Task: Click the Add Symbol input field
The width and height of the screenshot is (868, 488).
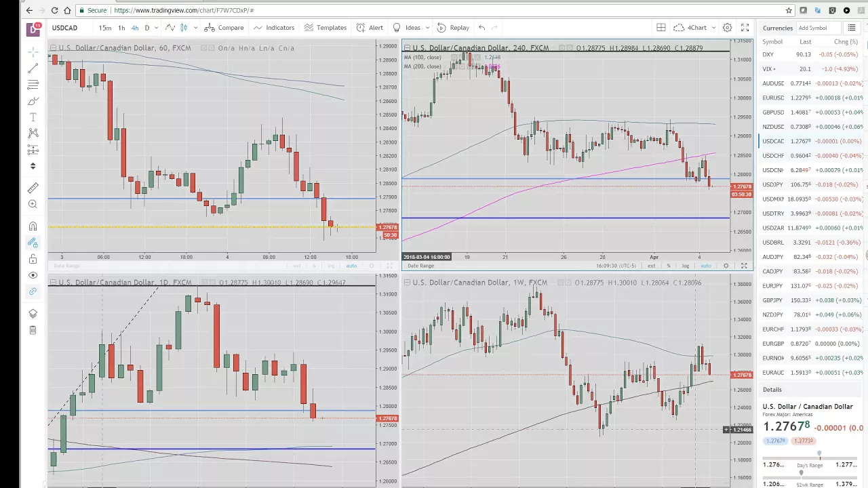Action: [818, 28]
